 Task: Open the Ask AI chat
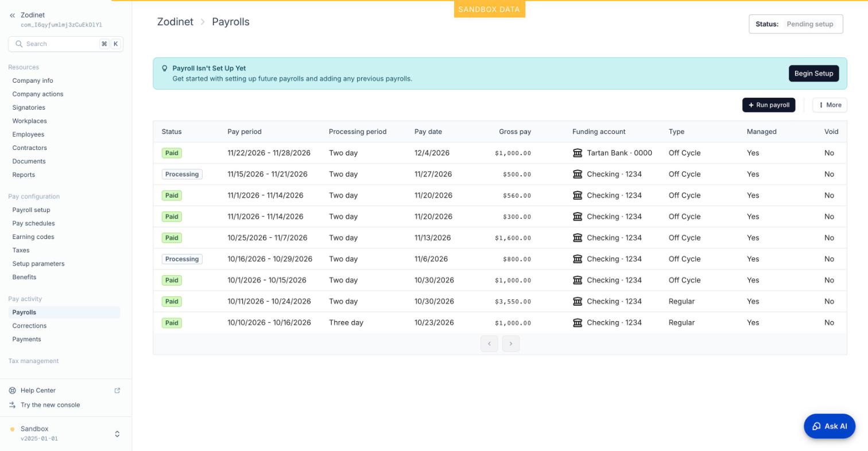point(830,426)
